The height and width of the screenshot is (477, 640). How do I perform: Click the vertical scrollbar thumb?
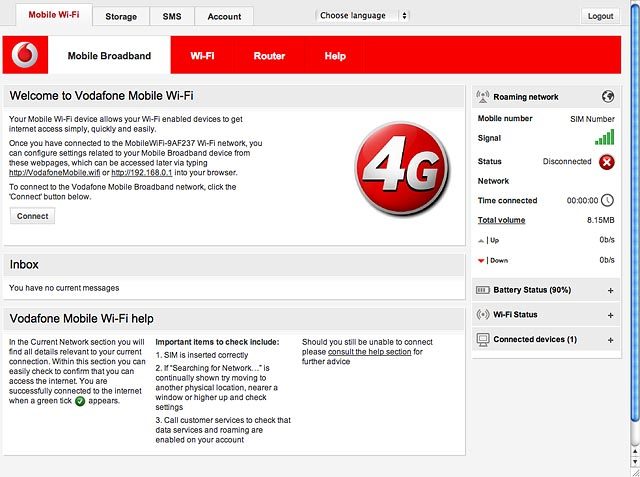[635, 212]
